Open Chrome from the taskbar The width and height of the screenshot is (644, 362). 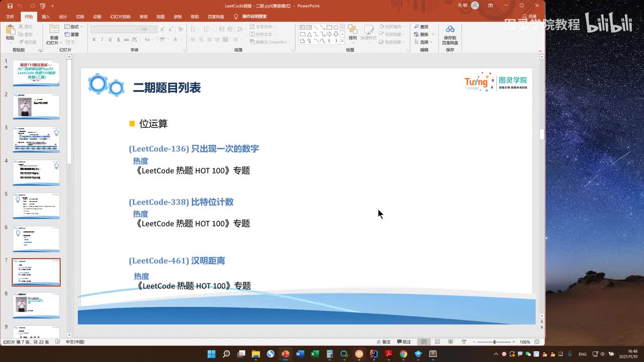[403, 354]
